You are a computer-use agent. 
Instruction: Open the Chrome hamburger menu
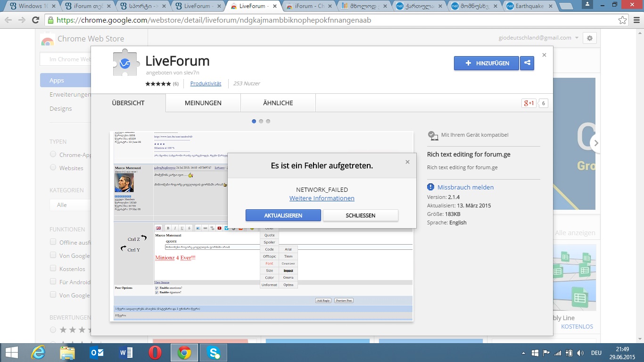(636, 20)
